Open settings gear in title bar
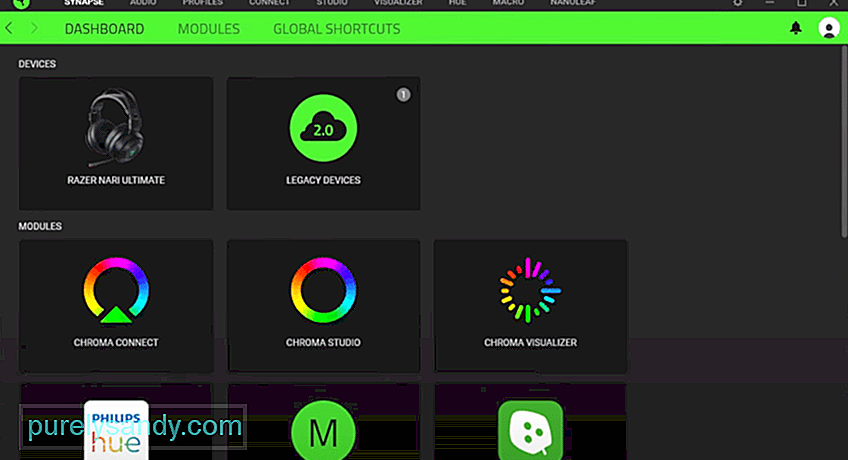848x460 pixels. click(x=737, y=3)
